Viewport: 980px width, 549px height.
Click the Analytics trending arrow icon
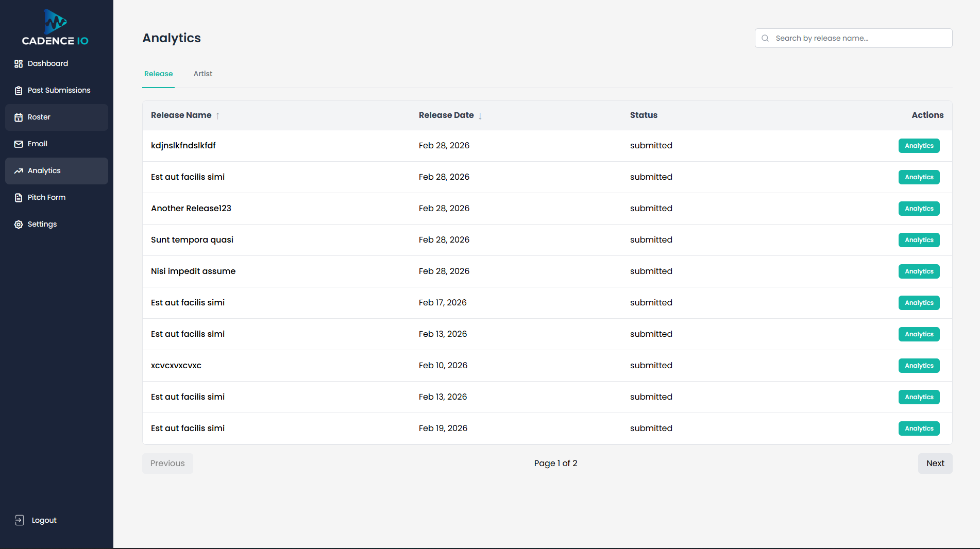click(19, 171)
